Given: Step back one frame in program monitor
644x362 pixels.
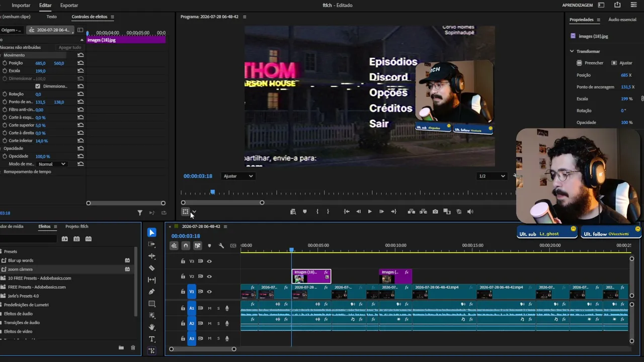Looking at the screenshot, I should click(358, 212).
